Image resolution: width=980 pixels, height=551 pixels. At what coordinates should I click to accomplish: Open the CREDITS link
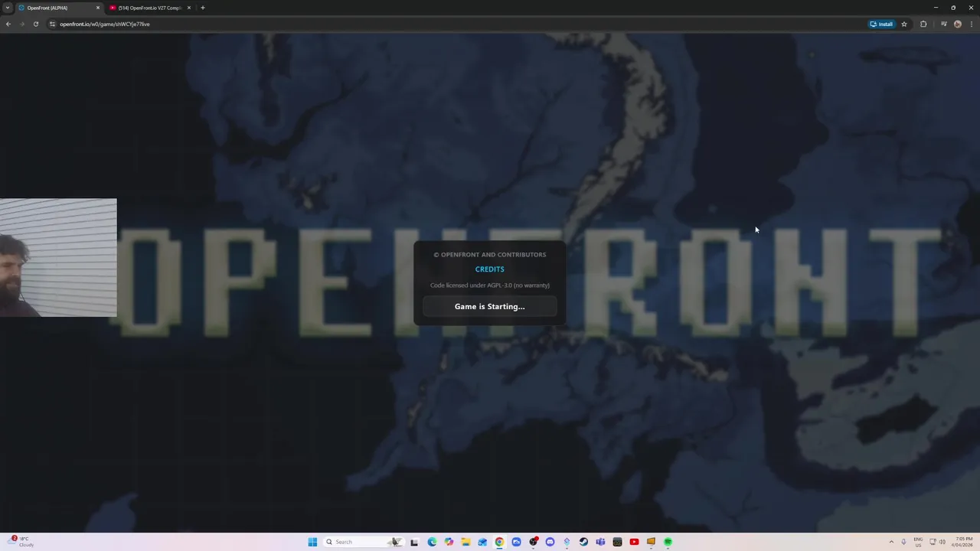pyautogui.click(x=489, y=269)
